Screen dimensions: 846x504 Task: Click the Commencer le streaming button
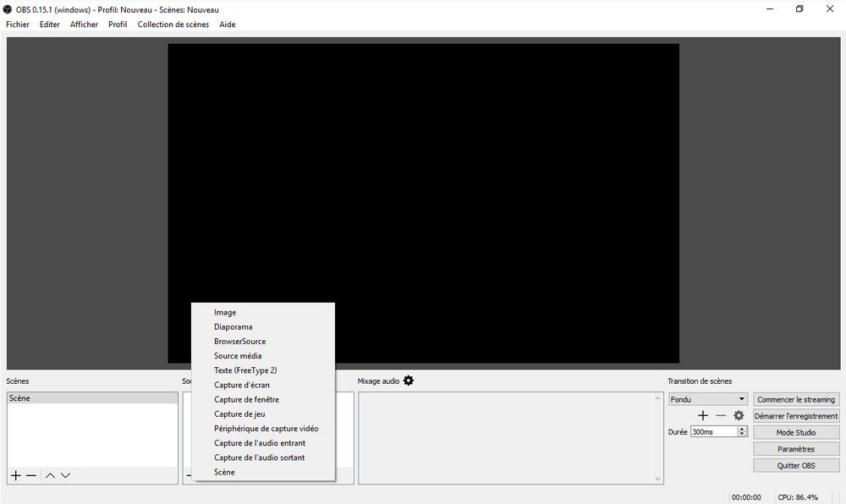click(795, 399)
